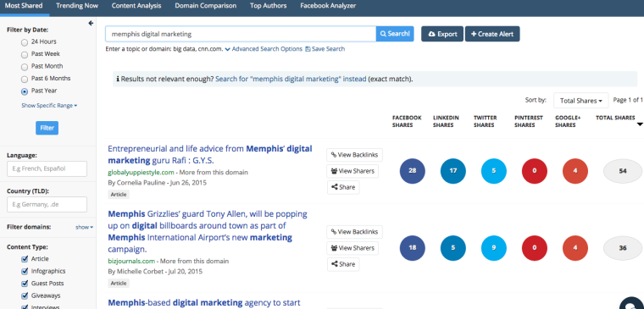Open the Trending Now tab
Viewport: 644px width, 309px height.
point(77,6)
